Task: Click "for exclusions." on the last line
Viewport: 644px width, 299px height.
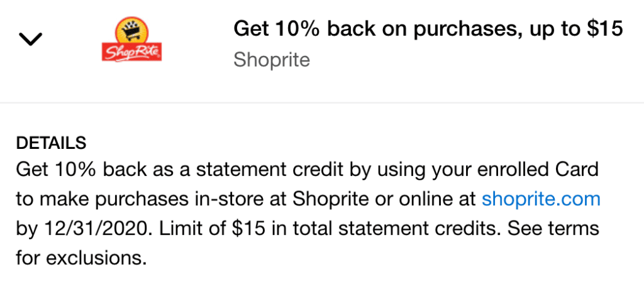Action: pyautogui.click(x=81, y=257)
